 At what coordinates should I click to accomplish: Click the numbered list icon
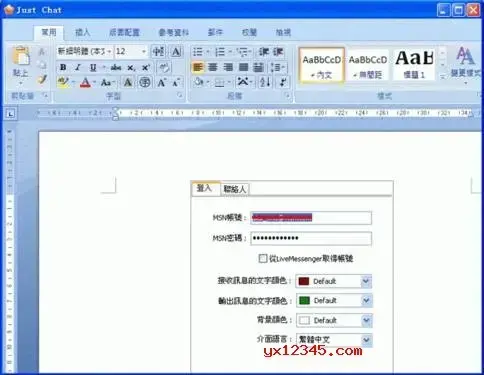(x=220, y=52)
